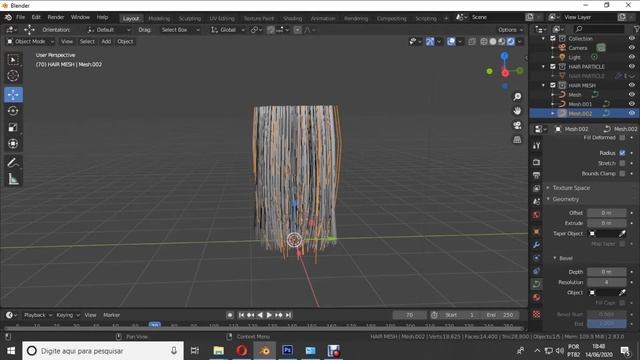This screenshot has height=360, width=640.
Task: Hide the Camera with its eye icon
Action: [x=632, y=48]
